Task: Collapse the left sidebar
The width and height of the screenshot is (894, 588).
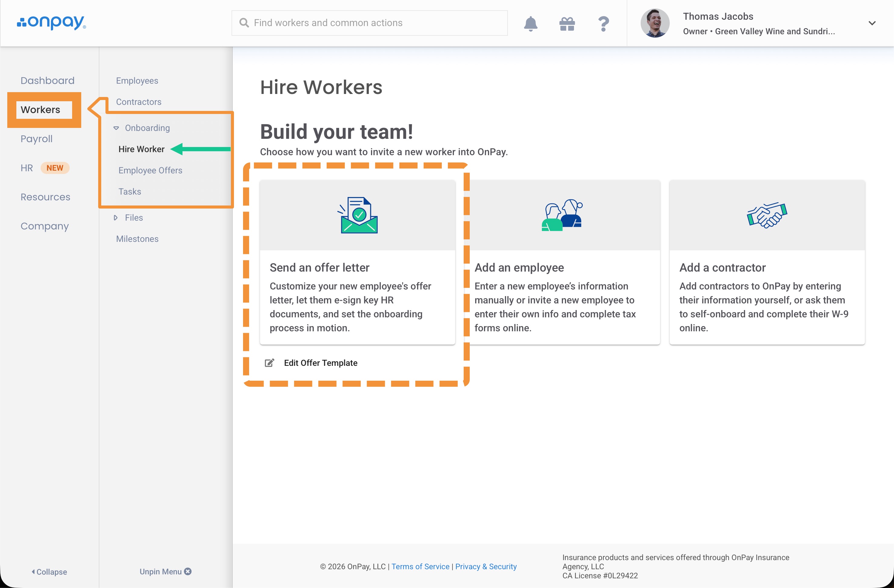Action: tap(49, 571)
